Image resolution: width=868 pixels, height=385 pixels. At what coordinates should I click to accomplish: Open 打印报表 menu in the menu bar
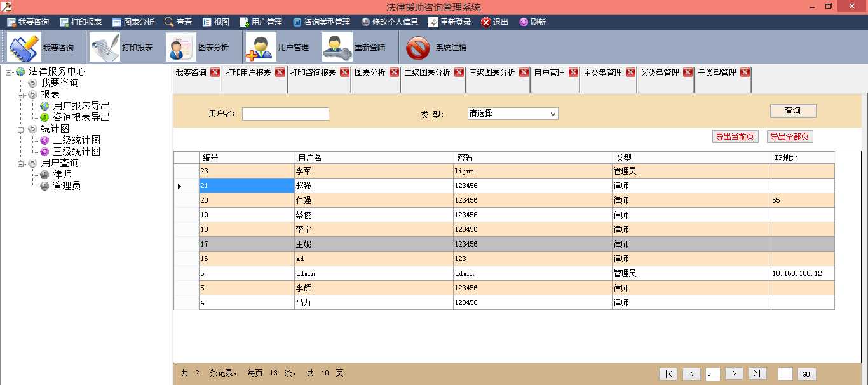81,22
